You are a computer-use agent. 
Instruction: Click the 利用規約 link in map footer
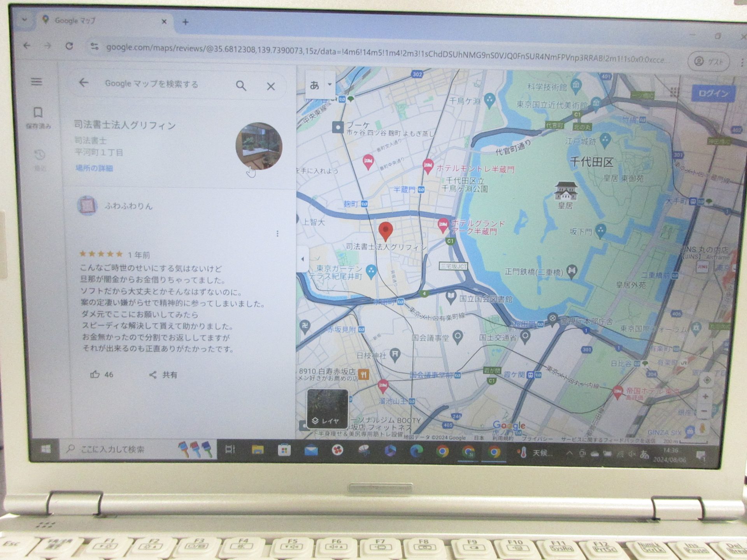pyautogui.click(x=503, y=438)
